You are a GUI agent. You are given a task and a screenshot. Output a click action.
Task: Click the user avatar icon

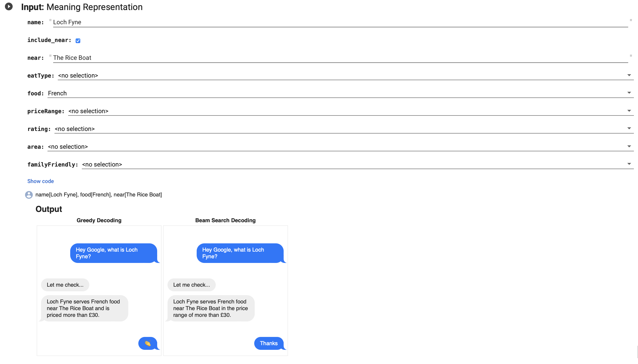[x=28, y=195]
